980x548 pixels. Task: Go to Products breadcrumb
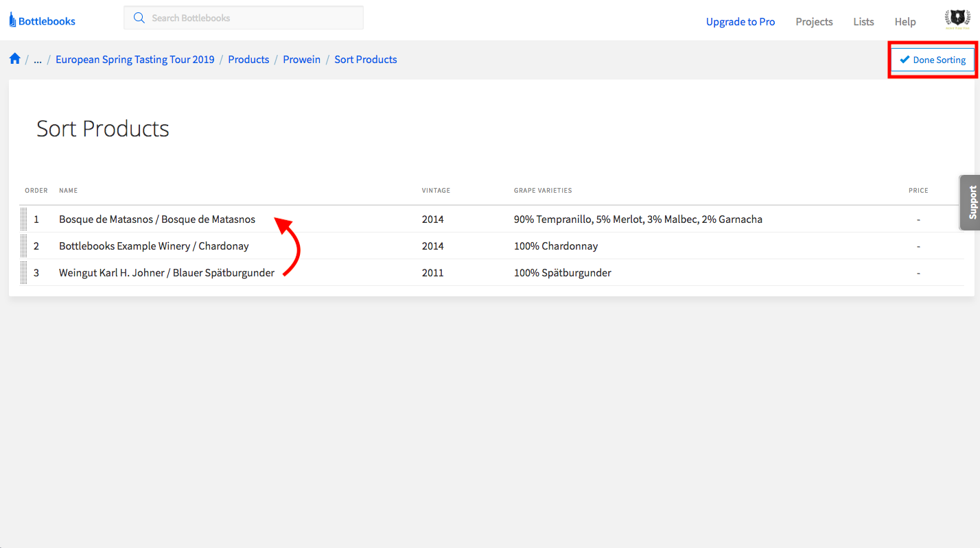coord(248,60)
